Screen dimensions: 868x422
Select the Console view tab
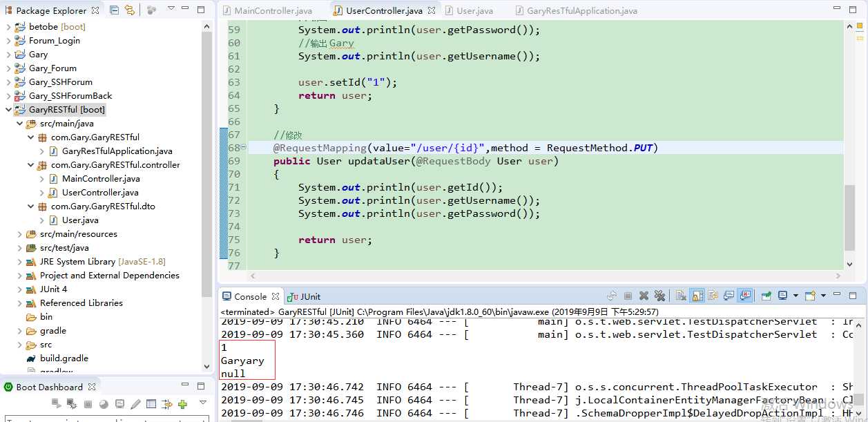pos(250,296)
